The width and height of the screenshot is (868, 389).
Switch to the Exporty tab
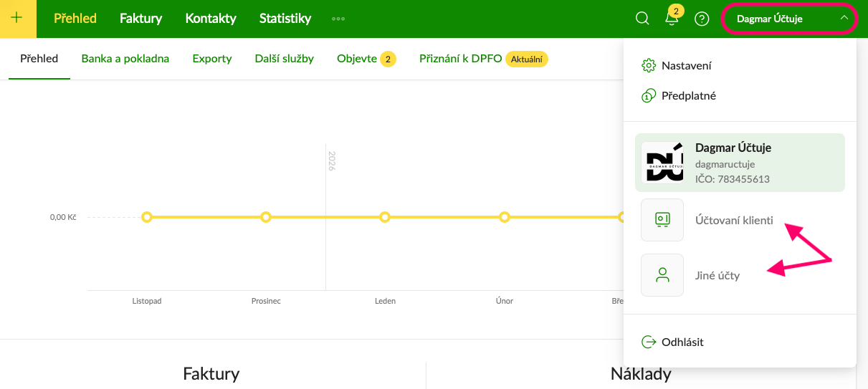[x=212, y=59]
